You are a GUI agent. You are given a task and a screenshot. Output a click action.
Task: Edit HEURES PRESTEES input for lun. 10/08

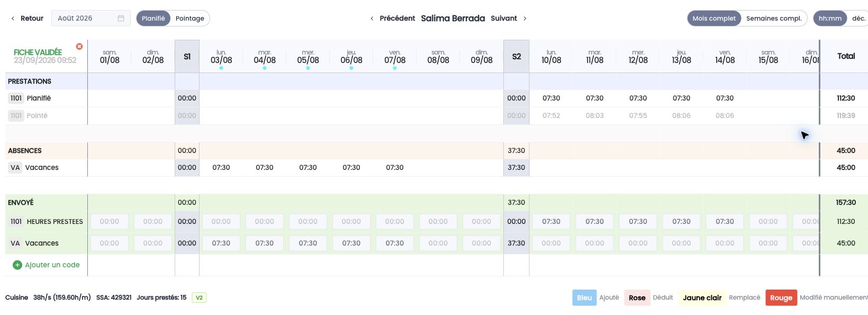(x=551, y=221)
